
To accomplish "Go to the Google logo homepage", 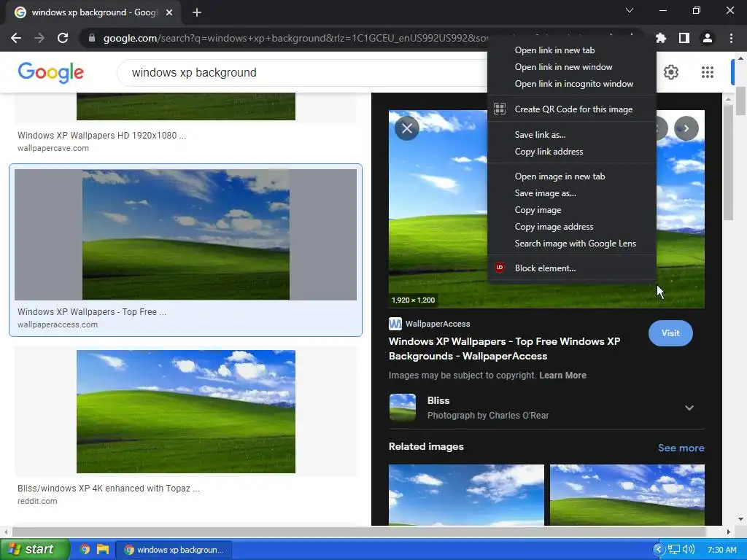I will (51, 73).
